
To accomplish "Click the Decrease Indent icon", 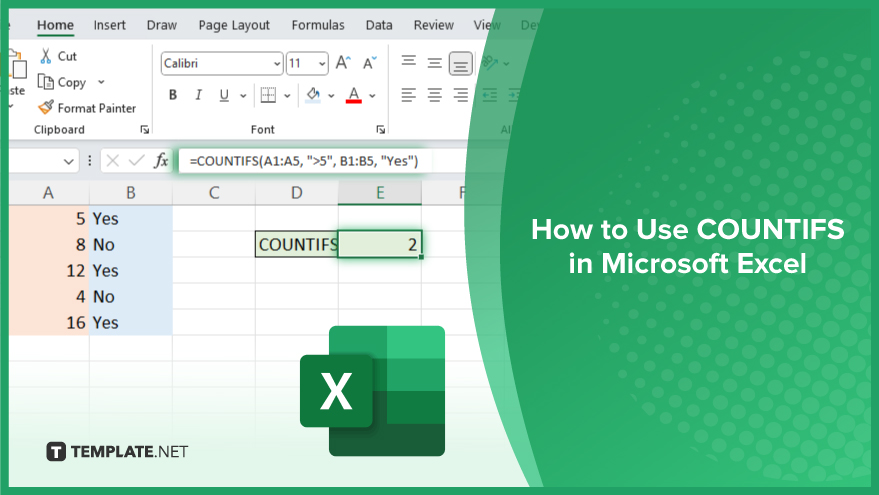I will (x=489, y=95).
